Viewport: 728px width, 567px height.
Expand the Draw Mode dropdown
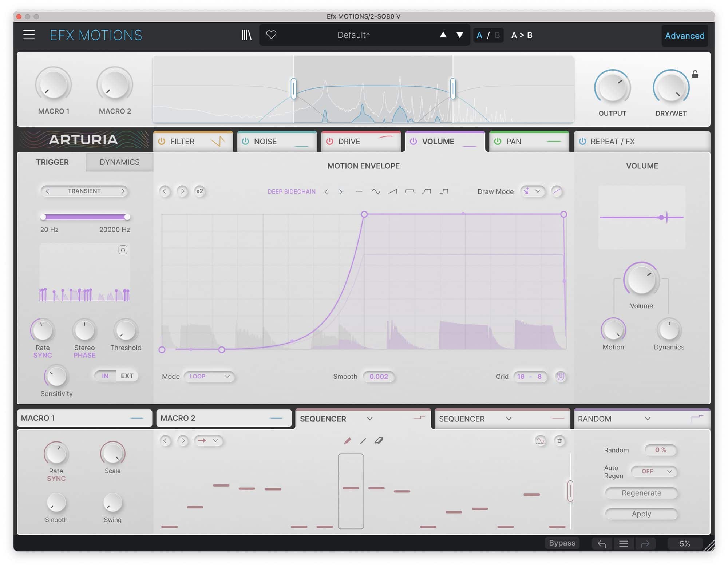(x=533, y=191)
